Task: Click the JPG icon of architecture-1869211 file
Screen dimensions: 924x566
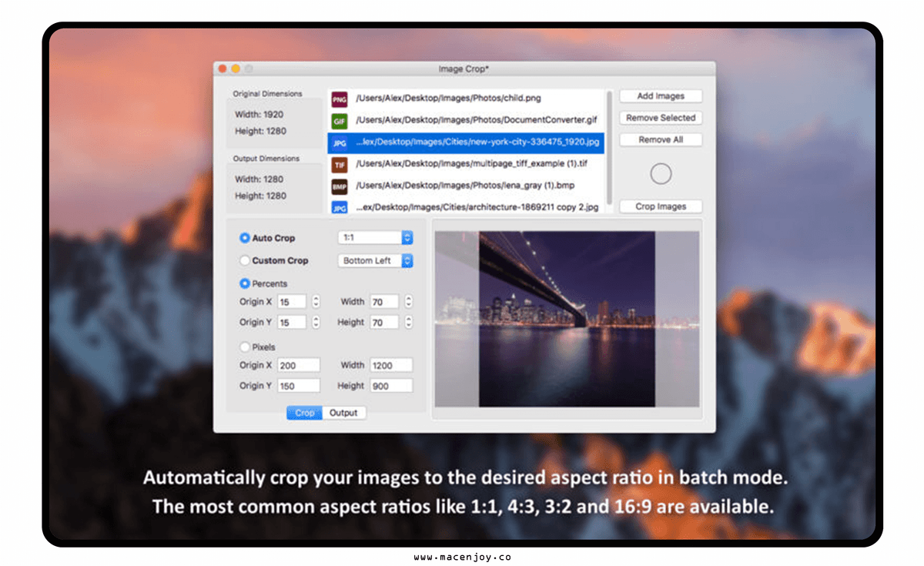Action: pyautogui.click(x=339, y=207)
